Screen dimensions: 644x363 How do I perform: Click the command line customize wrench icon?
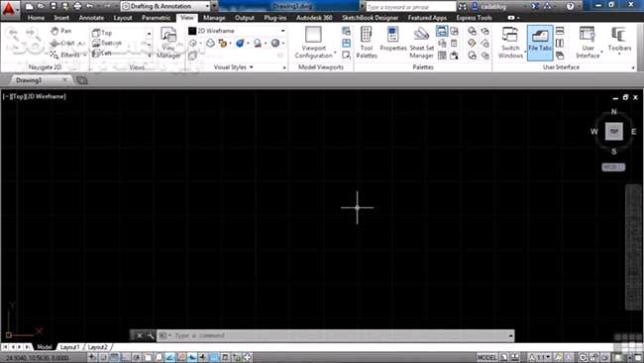(x=151, y=336)
